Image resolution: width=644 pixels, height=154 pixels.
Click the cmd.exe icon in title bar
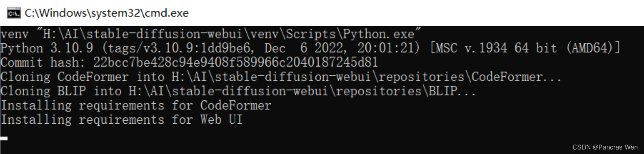14,13
